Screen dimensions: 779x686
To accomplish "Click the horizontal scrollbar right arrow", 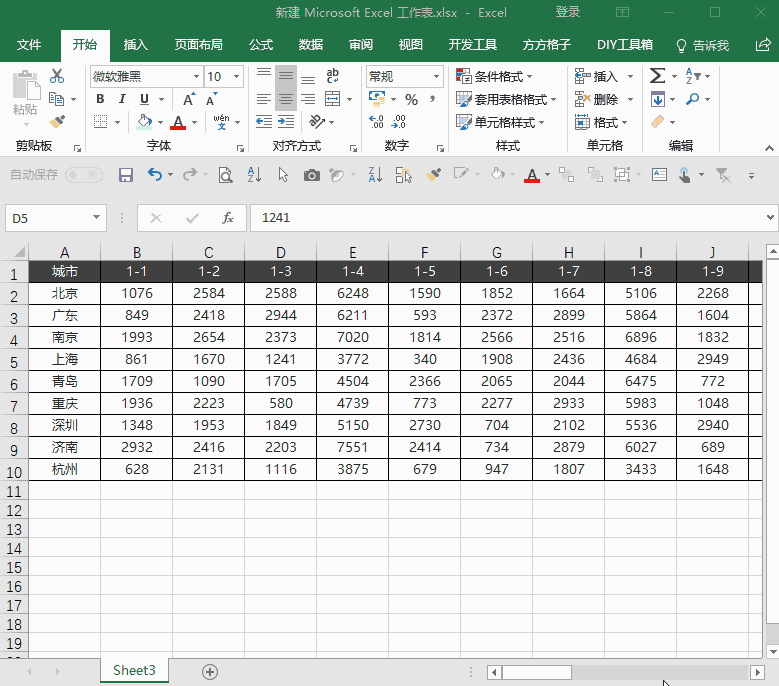I will (757, 673).
